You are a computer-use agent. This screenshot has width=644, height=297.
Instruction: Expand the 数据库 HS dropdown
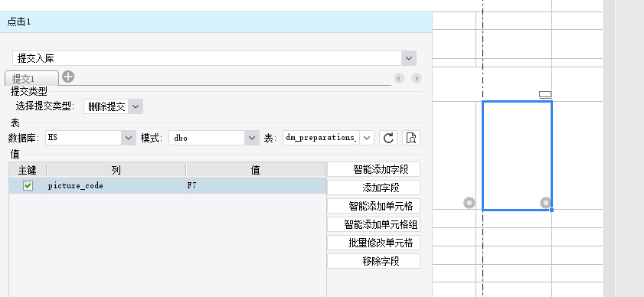[x=128, y=138]
